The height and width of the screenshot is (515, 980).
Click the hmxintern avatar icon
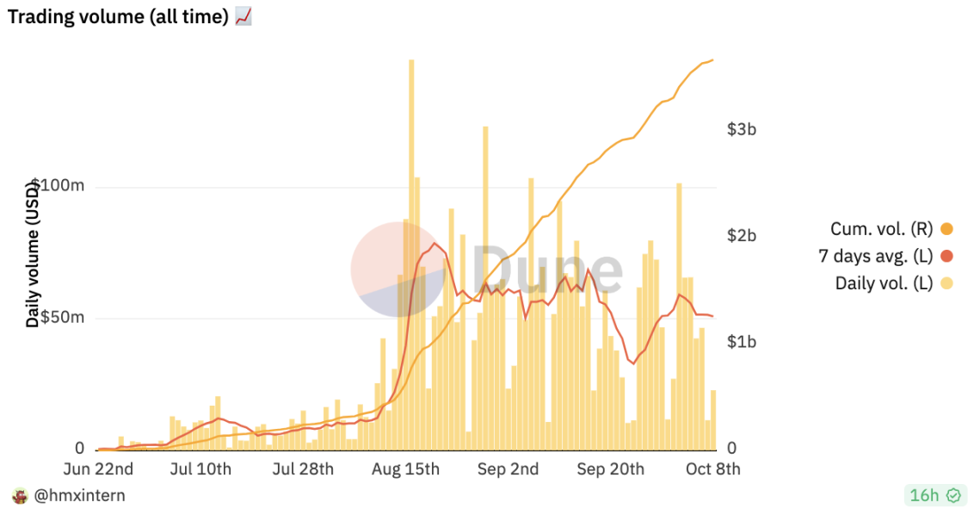(20, 495)
